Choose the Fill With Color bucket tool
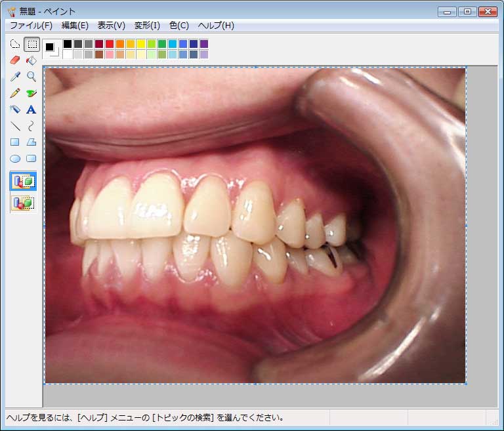This screenshot has width=504, height=431. [x=31, y=60]
